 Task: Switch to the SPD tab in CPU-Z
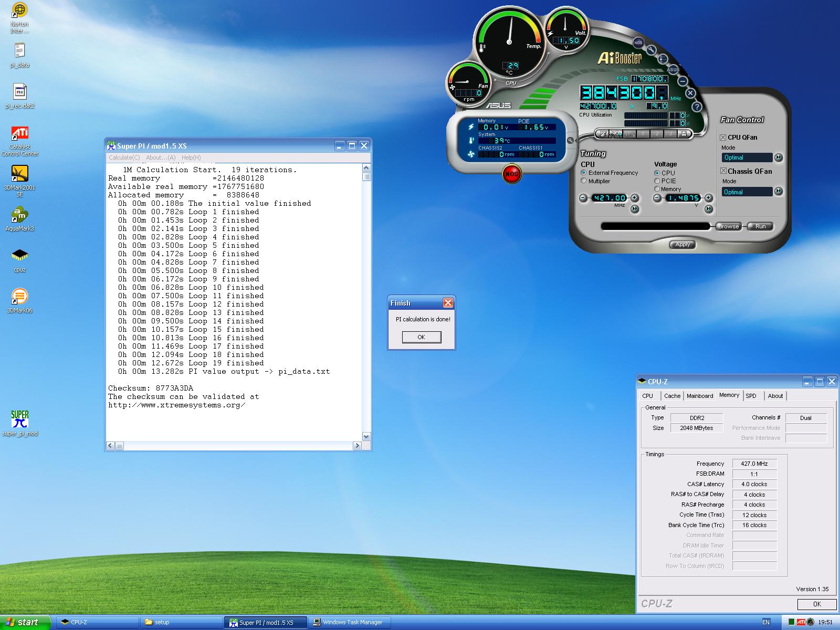point(751,396)
